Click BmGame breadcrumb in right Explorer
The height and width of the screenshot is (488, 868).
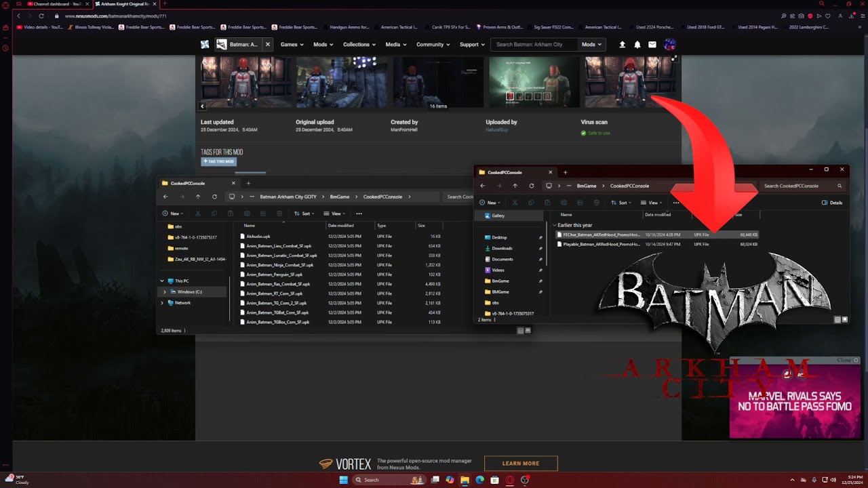[587, 186]
